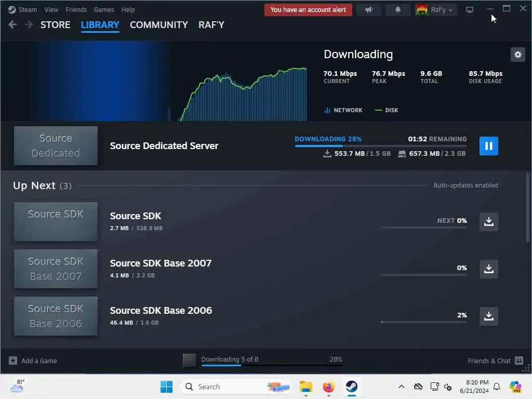Viewport: 532px width, 399px height.
Task: Click the Source SDK Base 2007 thumbnail
Action: 56,269
